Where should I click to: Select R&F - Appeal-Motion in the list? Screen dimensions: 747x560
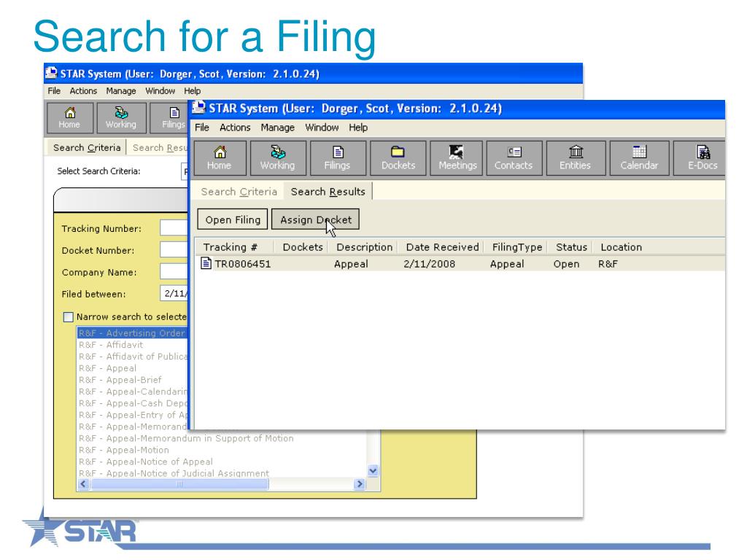124,450
